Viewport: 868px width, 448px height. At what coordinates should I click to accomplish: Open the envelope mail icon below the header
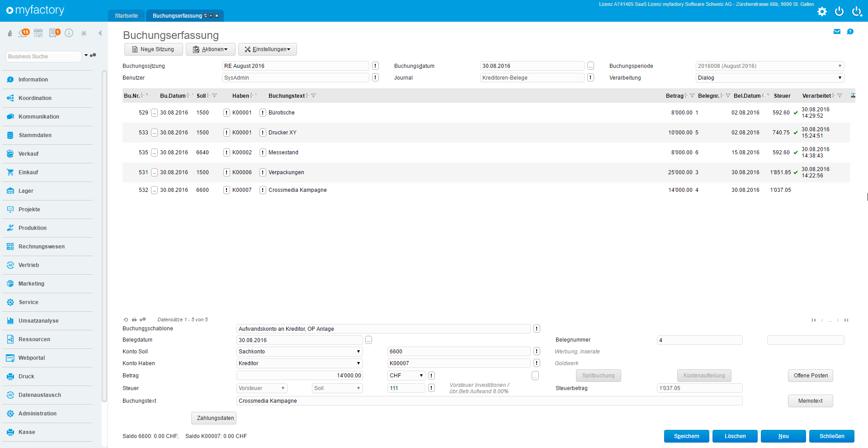(x=837, y=32)
